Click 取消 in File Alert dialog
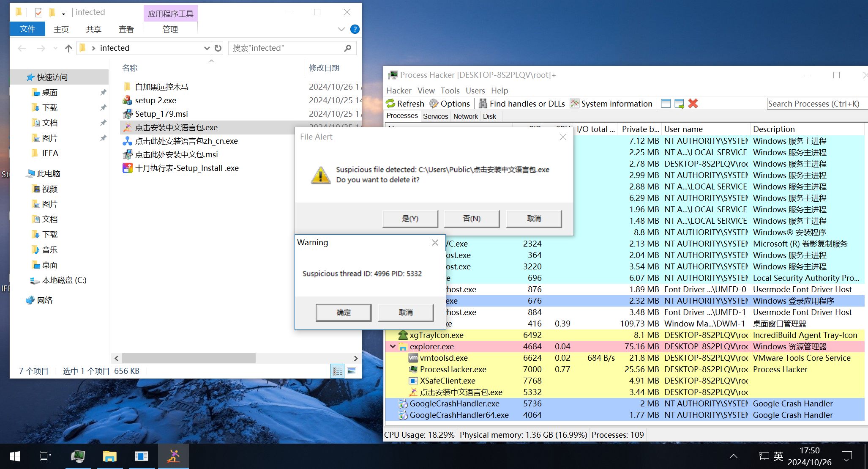 click(x=534, y=219)
